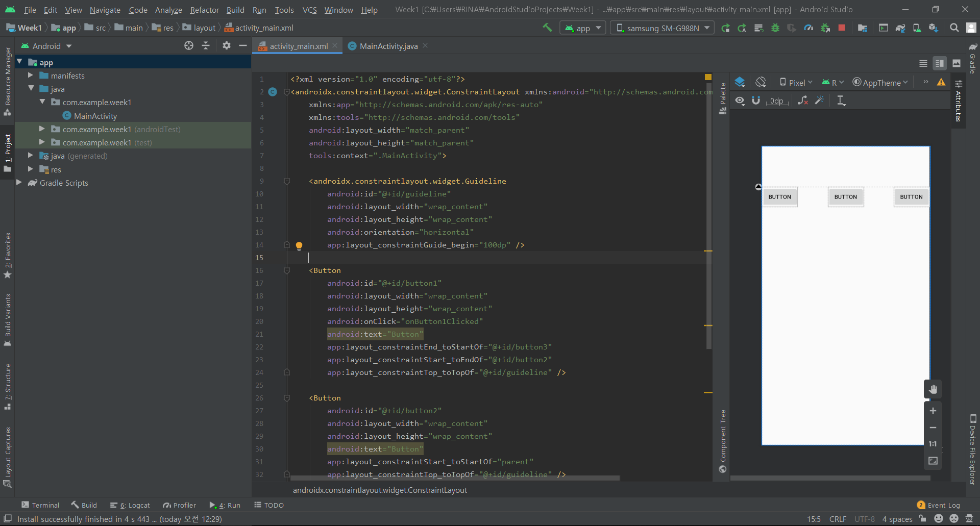Toggle the Palette side panel
The height and width of the screenshot is (526, 980).
(723, 98)
